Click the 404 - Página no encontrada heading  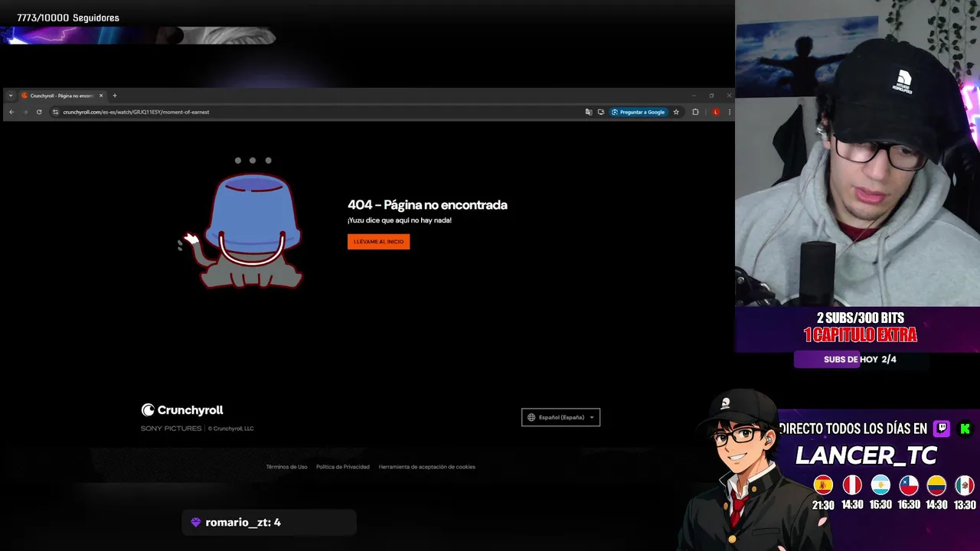[x=427, y=205]
